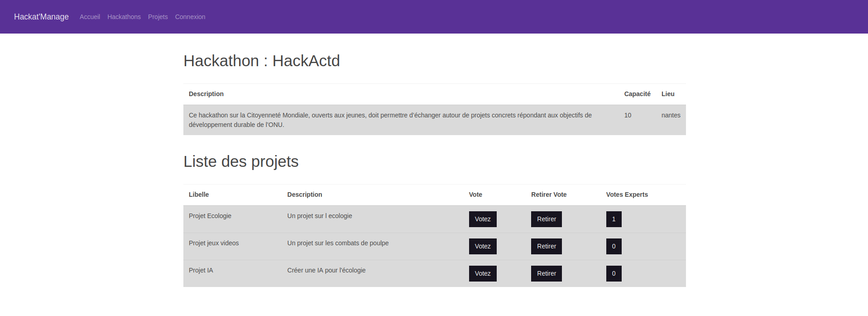
Task: Click expert votes badge for Projet IA
Action: click(x=614, y=273)
